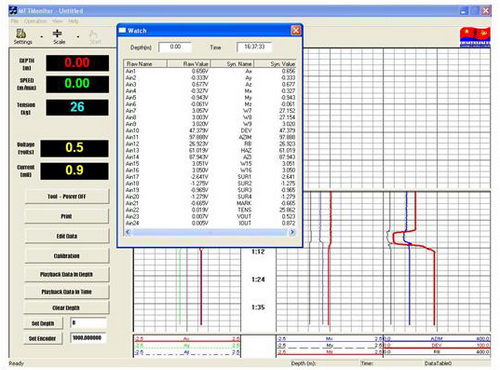The image size is (500, 370).
Task: Click the Watch list left scroll arrow
Action: (x=128, y=232)
